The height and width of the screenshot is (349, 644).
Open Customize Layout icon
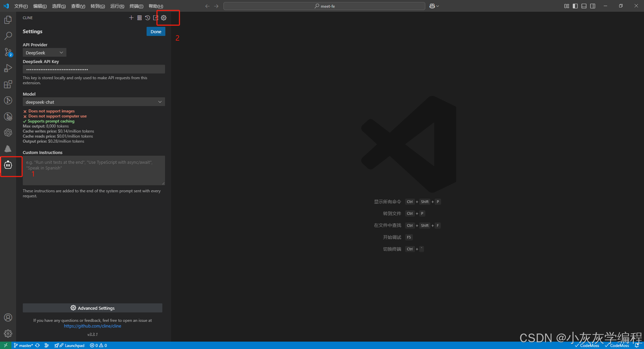coord(567,6)
